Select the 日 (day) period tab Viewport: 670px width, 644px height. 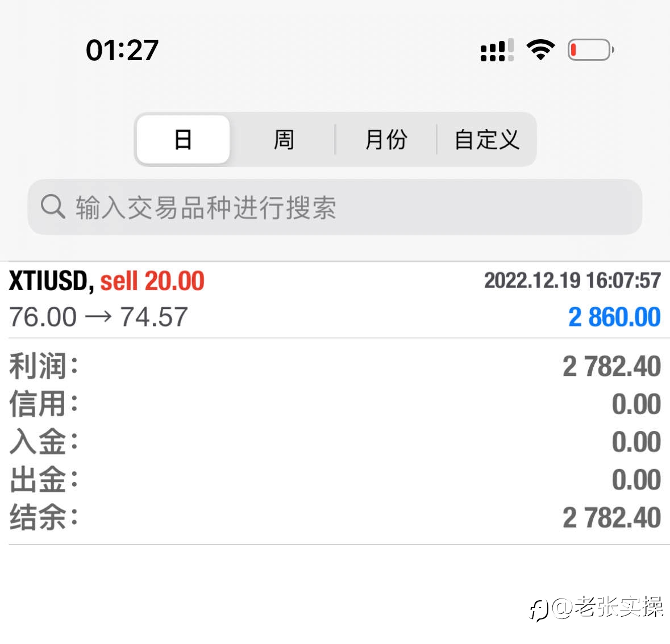coord(184,139)
